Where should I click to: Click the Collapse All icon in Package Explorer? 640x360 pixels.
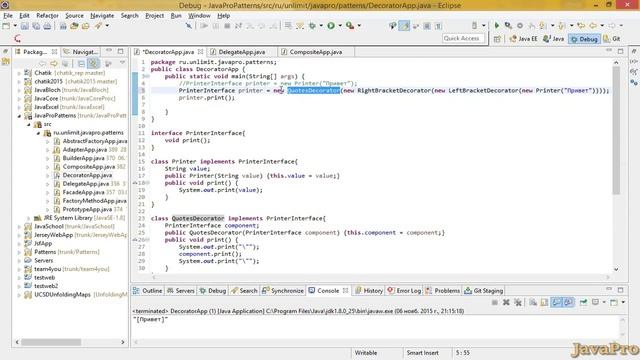81,64
